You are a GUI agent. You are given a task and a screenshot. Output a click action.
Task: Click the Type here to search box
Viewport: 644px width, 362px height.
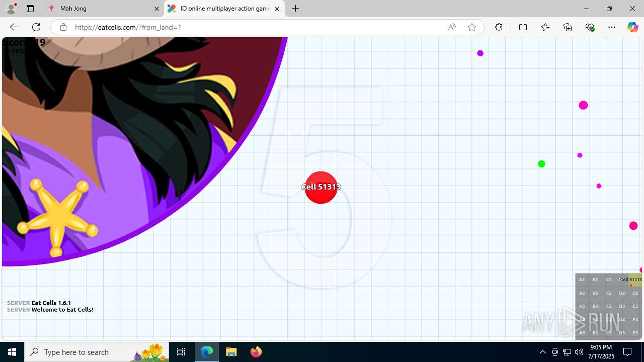tap(97, 352)
